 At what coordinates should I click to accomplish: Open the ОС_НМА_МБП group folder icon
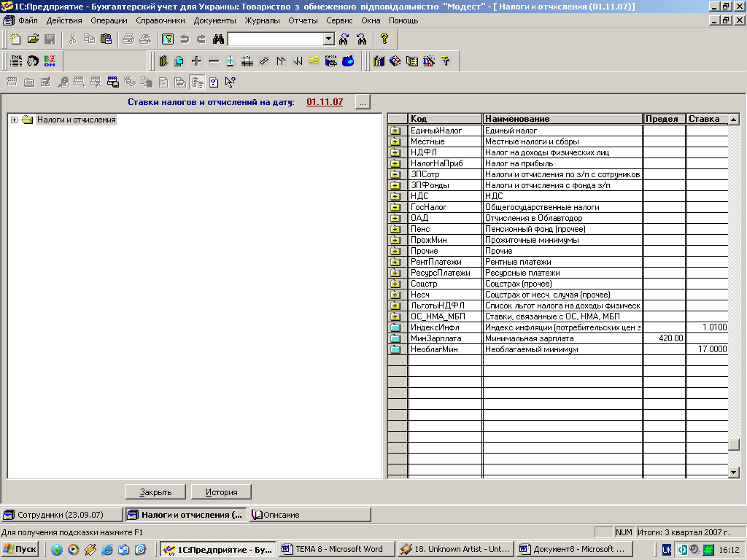395,316
